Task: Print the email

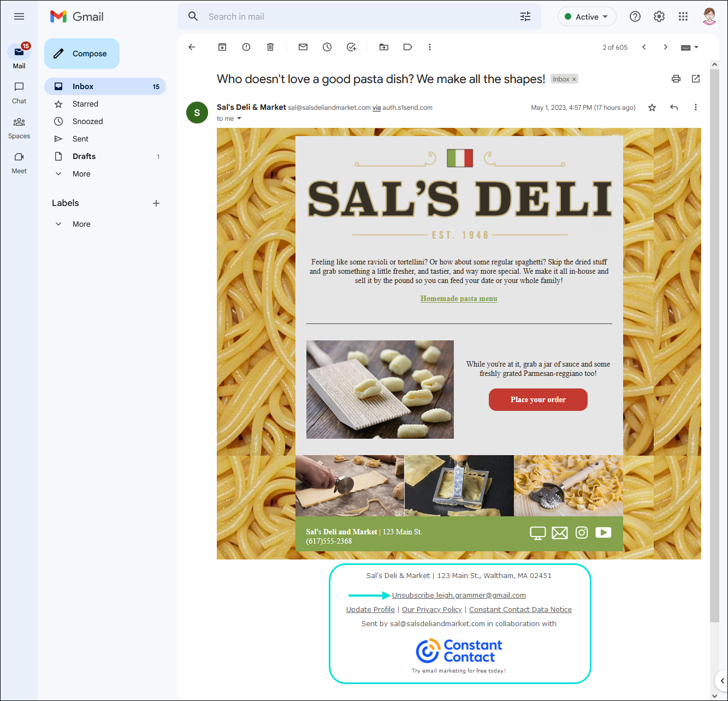Action: 676,79
